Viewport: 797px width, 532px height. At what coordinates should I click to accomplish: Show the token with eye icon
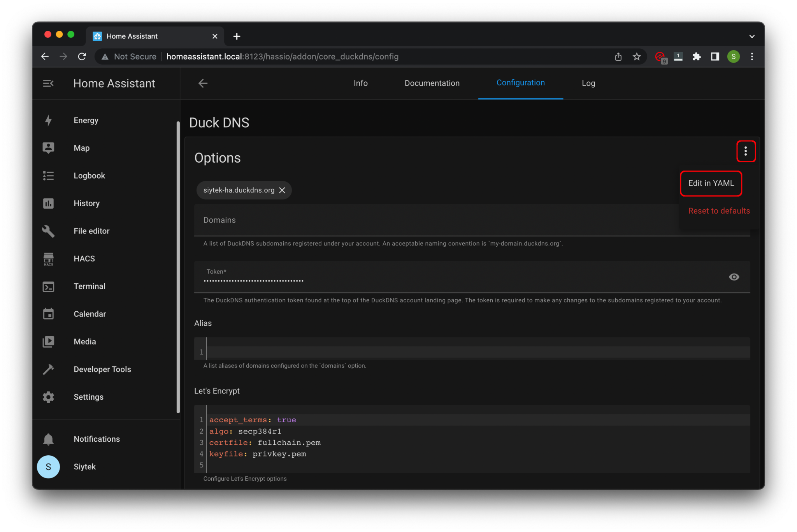click(x=734, y=277)
